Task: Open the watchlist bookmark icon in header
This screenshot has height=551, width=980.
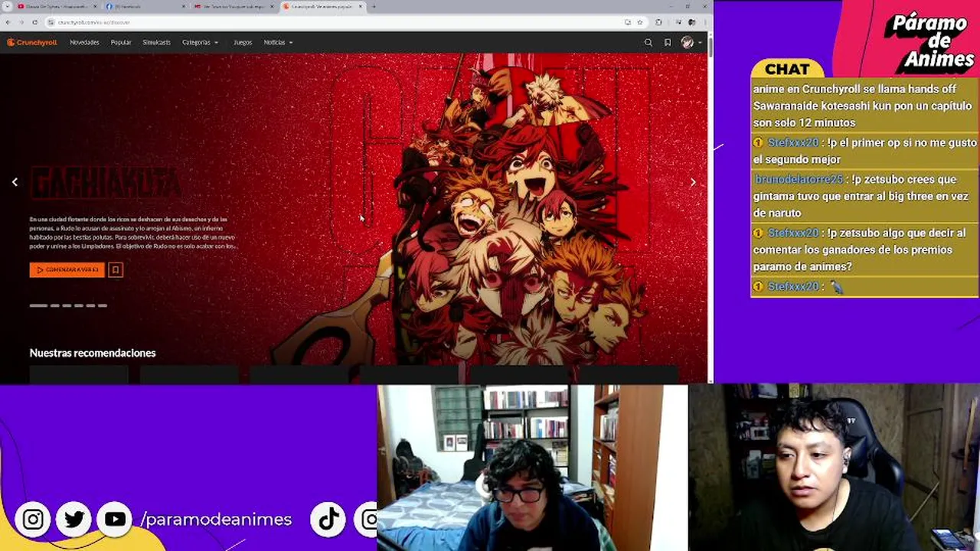Action: [668, 43]
